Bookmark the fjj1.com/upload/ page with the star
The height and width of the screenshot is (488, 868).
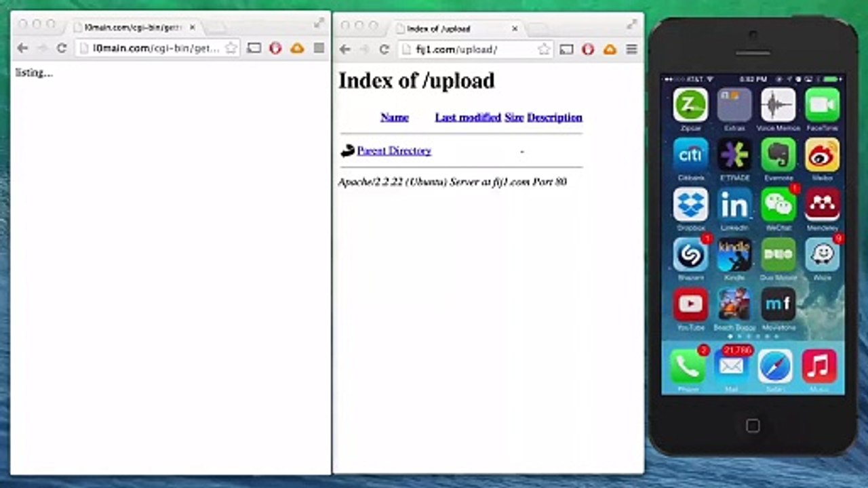click(544, 49)
